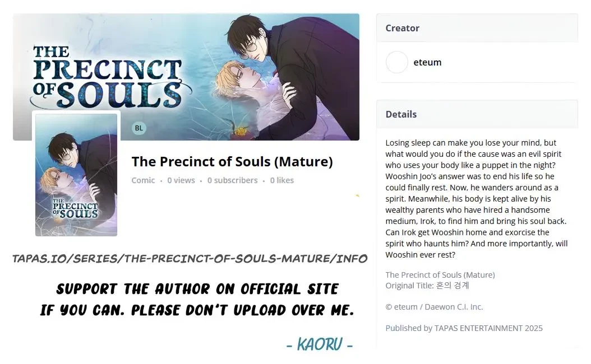Click the series cover thumbnail
Screen dimensions: 591x364
point(76,175)
